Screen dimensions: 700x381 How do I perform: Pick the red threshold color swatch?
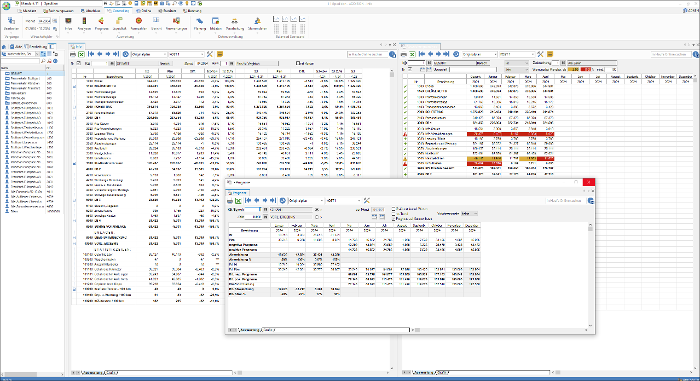tap(586, 70)
